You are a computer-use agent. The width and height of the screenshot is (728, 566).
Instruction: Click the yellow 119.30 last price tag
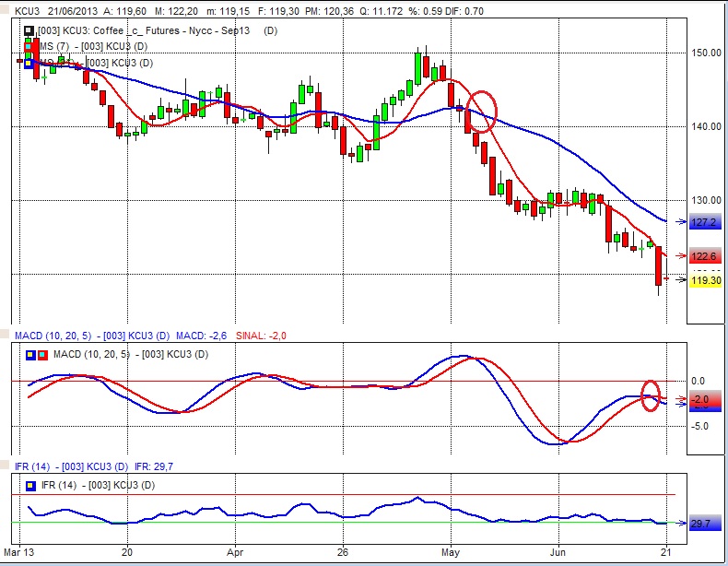pos(705,280)
